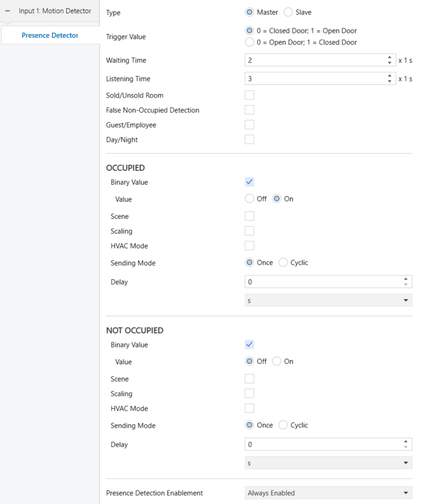421x504 pixels.
Task: Open the Presence Detector tab
Action: point(50,35)
